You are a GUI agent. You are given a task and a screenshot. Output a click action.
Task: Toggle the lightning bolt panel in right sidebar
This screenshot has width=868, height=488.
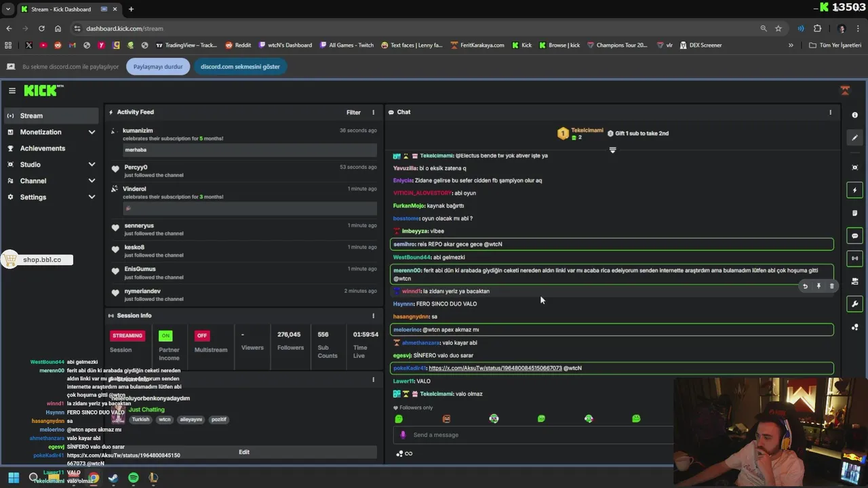pyautogui.click(x=854, y=190)
